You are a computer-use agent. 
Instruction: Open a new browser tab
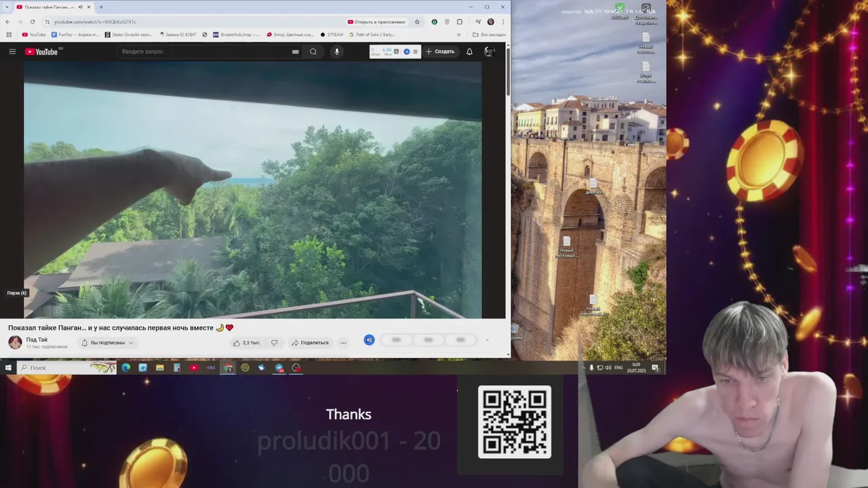coord(101,7)
